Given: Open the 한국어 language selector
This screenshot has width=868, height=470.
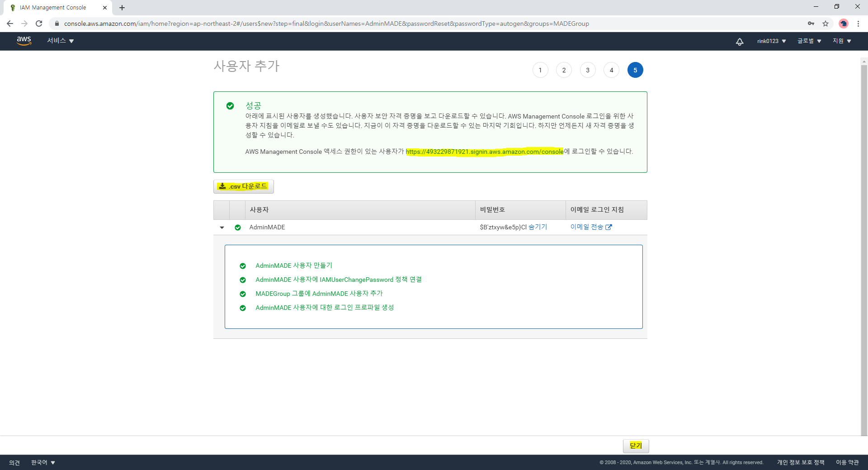Looking at the screenshot, I should tap(43, 462).
